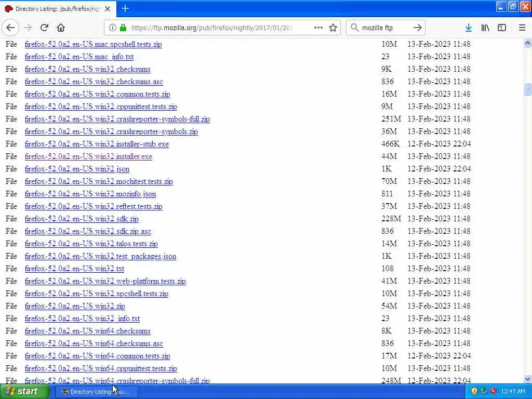Click the address bar URL
Viewport: 532px width, 399px height.
coord(212,28)
